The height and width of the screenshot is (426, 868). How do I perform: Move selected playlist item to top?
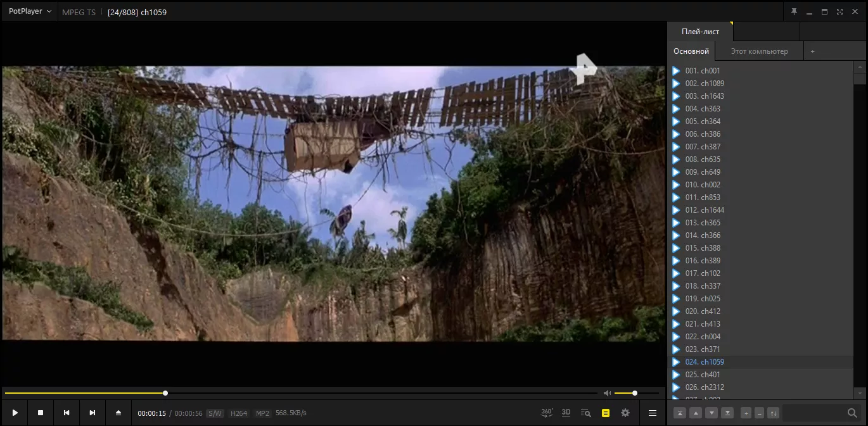click(x=679, y=413)
